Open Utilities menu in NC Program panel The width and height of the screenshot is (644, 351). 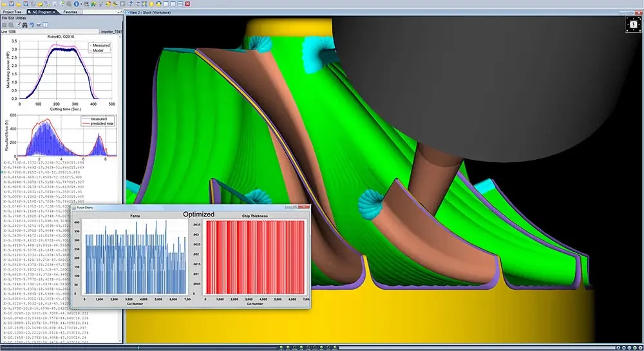click(x=21, y=18)
